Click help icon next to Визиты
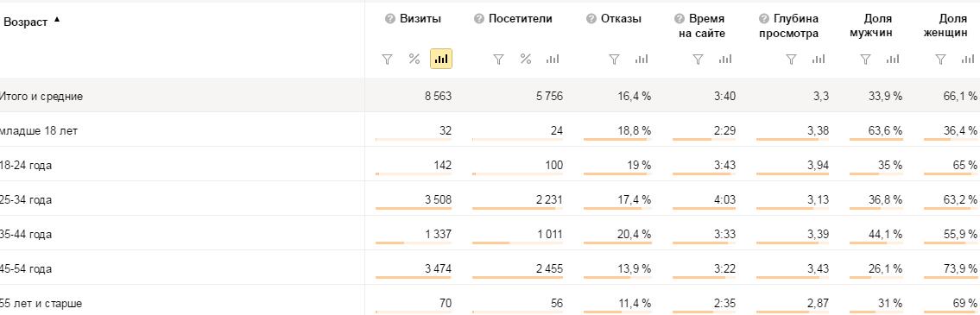Viewport: 980px width, 315px height. point(390,19)
